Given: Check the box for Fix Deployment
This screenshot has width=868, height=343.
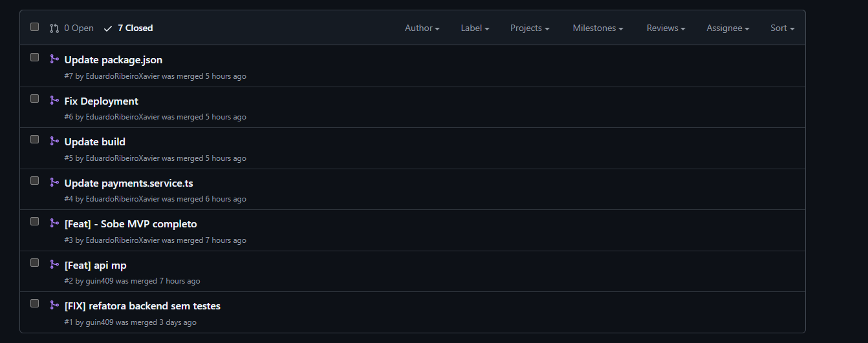Looking at the screenshot, I should pos(35,99).
